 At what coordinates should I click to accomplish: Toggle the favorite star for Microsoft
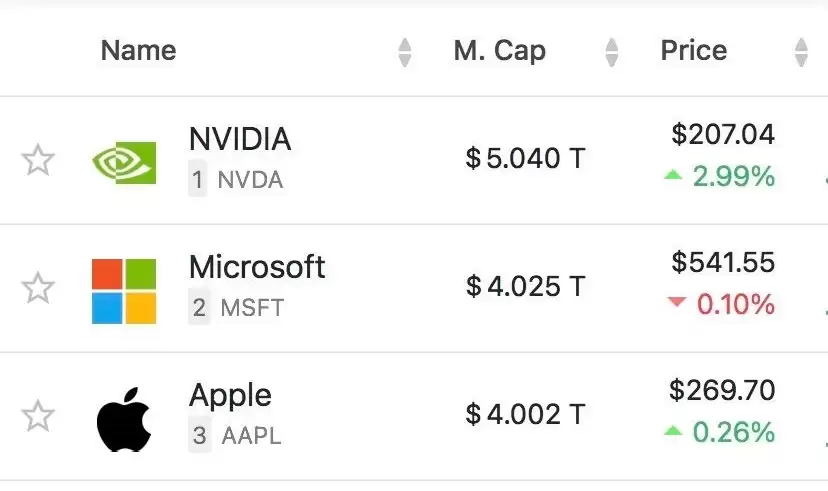pyautogui.click(x=38, y=288)
